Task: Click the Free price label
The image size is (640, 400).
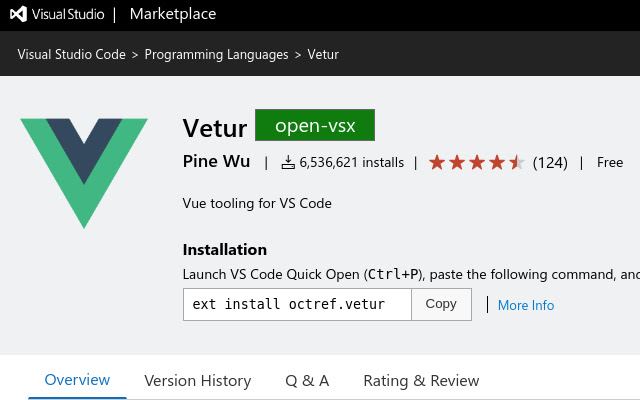Action: [610, 162]
